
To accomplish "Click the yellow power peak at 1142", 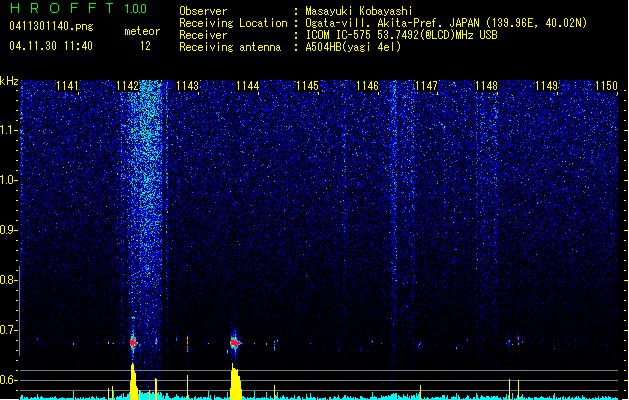I will click(x=134, y=381).
